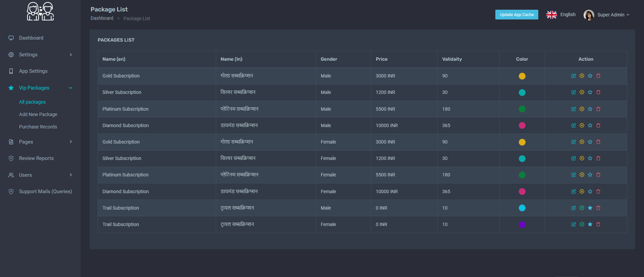The image size is (644, 277).
Task: Disable active status of male Trail Subscription
Action: coord(582,208)
